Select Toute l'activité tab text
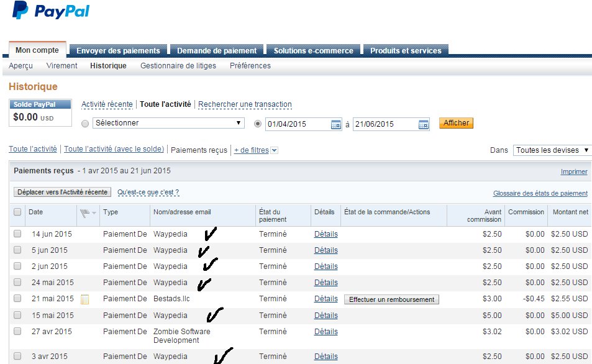Viewport: 592px width, 364px height. pos(165,104)
